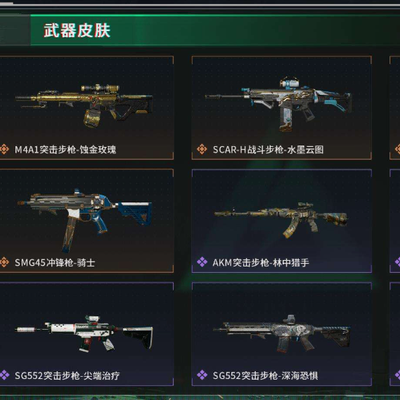The image size is (400, 400).
Task: Select the dark SG552 深海恐惧 rifle image
Action: [x=281, y=333]
